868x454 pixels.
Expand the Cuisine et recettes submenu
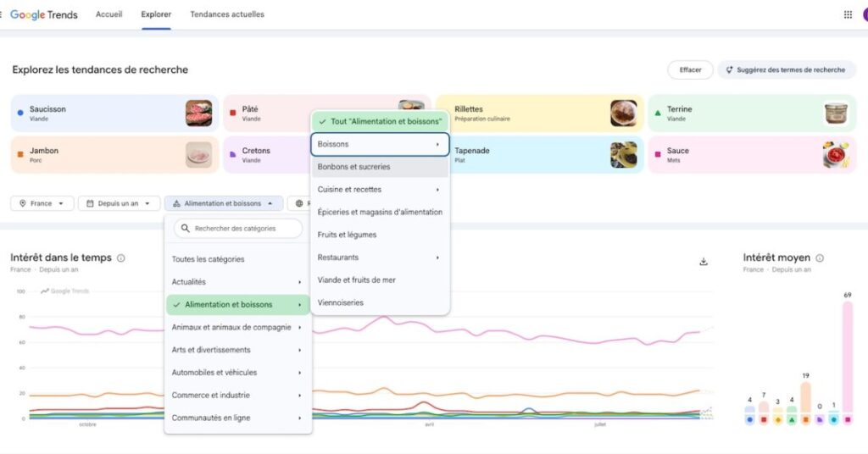[380, 190]
